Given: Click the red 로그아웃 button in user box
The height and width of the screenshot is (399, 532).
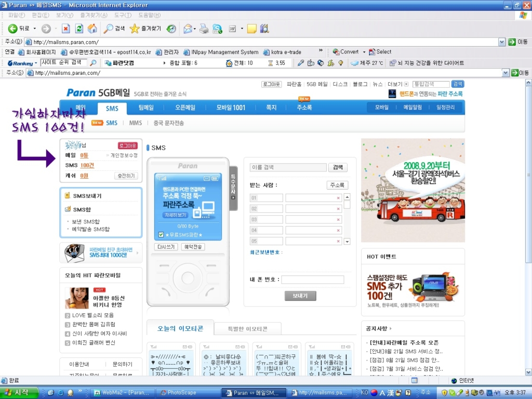Looking at the screenshot, I should (x=128, y=145).
